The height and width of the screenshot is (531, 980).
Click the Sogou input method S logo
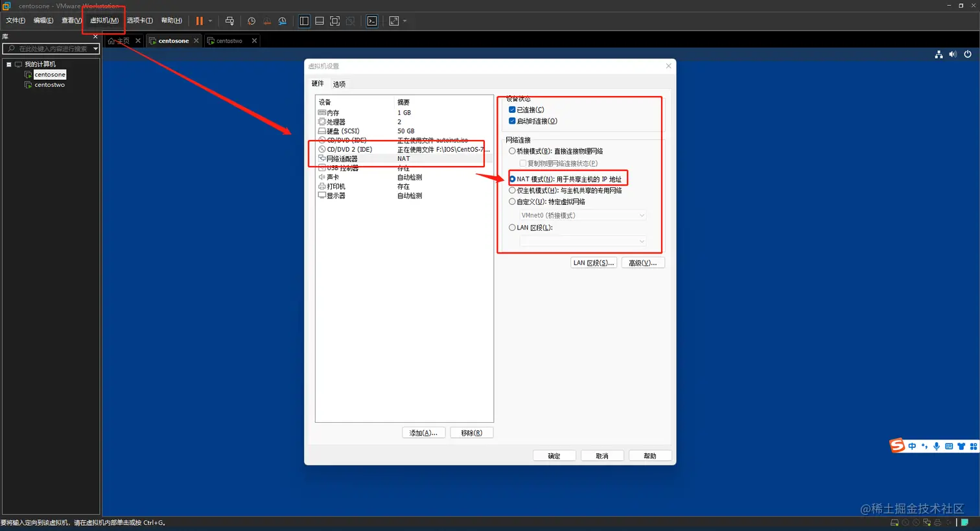[897, 445]
